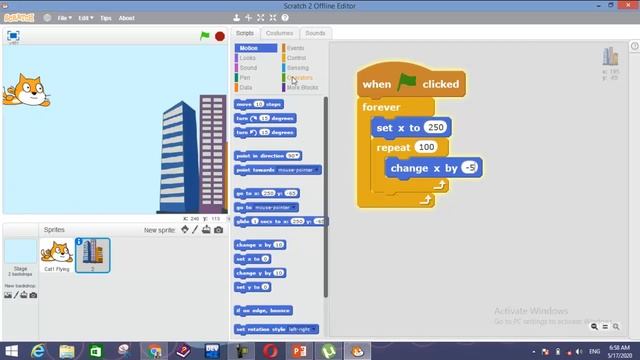640x360 pixels.
Task: Switch to the Costumes tab
Action: (x=279, y=33)
